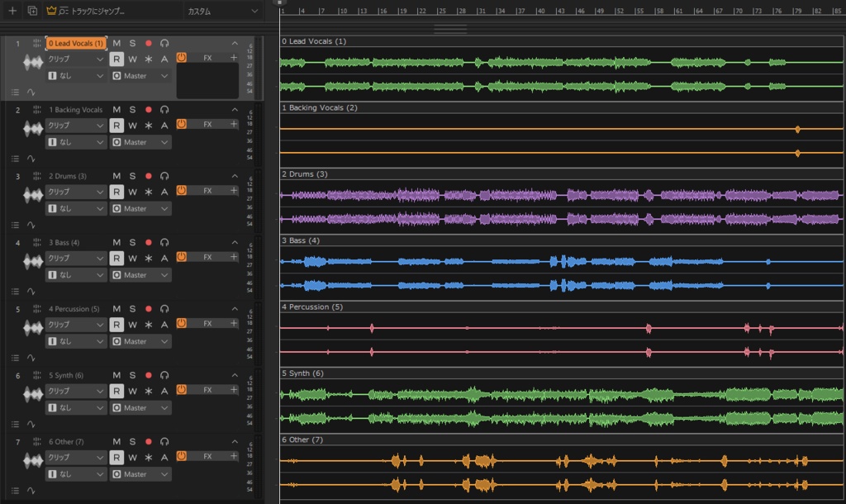This screenshot has width=846, height=504.
Task: Click the FX label on Percussion track
Action: [x=207, y=323]
